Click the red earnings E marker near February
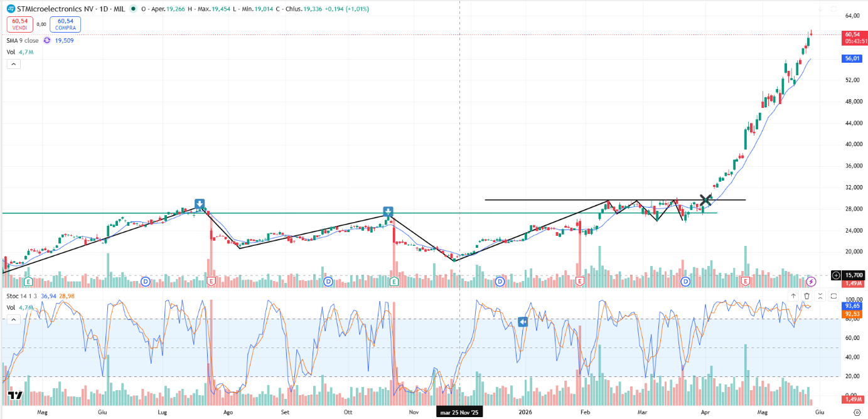 [579, 282]
